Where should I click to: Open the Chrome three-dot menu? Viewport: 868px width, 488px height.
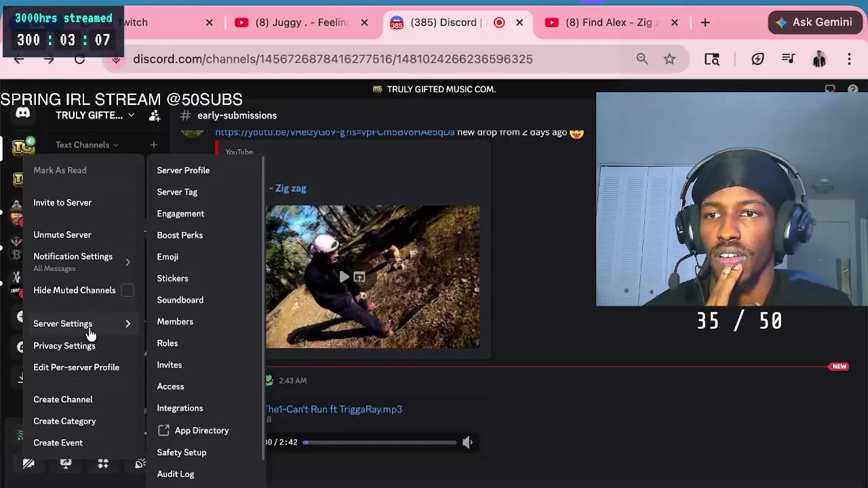[849, 59]
